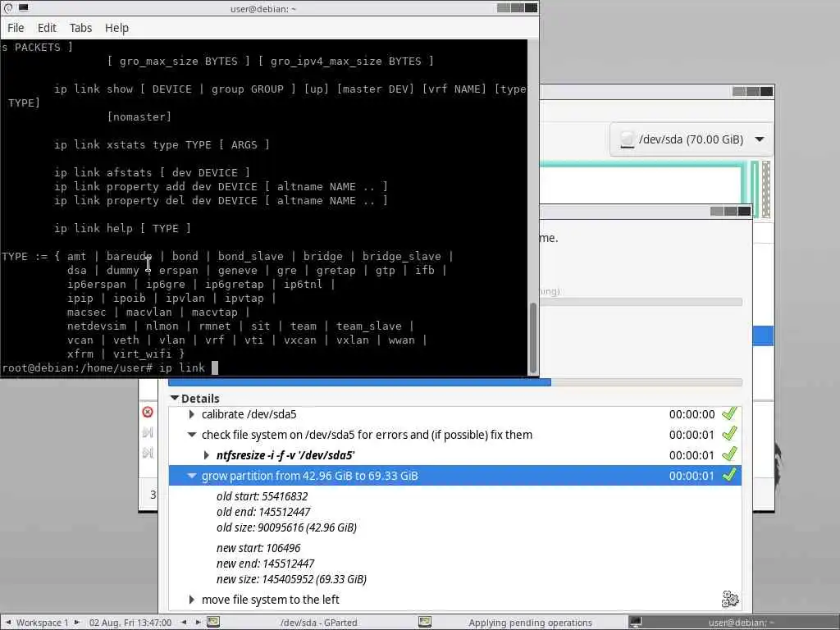Open the Tabs menu in the terminal

tap(80, 28)
